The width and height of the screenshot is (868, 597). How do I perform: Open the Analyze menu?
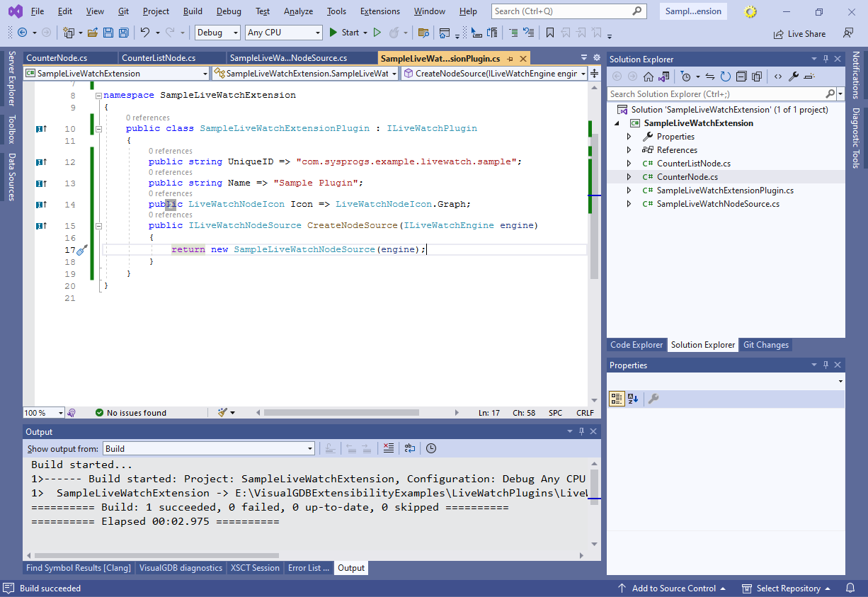pos(298,11)
